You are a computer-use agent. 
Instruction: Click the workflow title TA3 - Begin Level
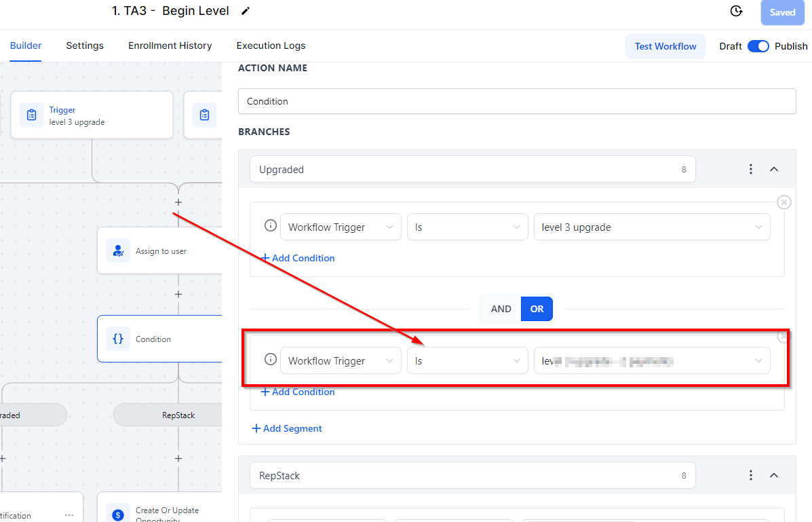coord(170,11)
